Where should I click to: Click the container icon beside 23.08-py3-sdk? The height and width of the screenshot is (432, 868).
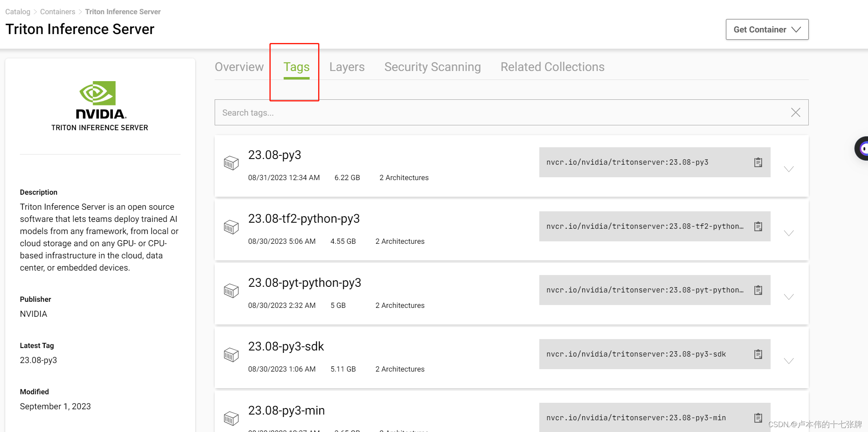coord(231,355)
